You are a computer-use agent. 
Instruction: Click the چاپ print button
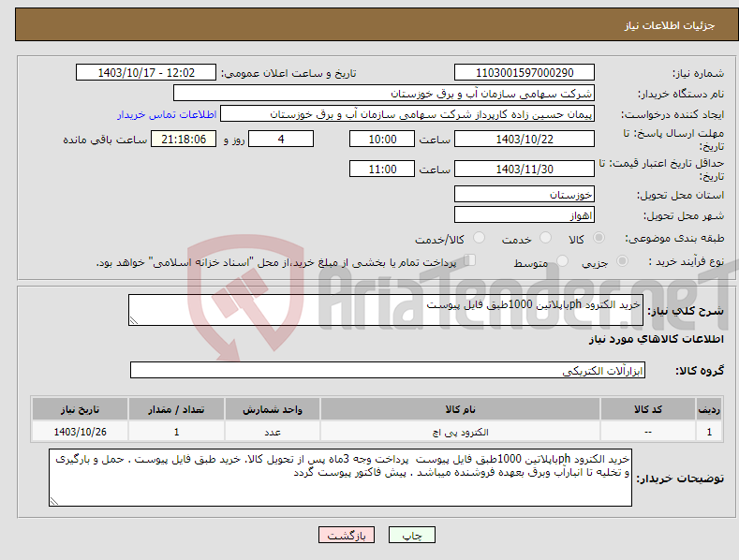point(412,535)
